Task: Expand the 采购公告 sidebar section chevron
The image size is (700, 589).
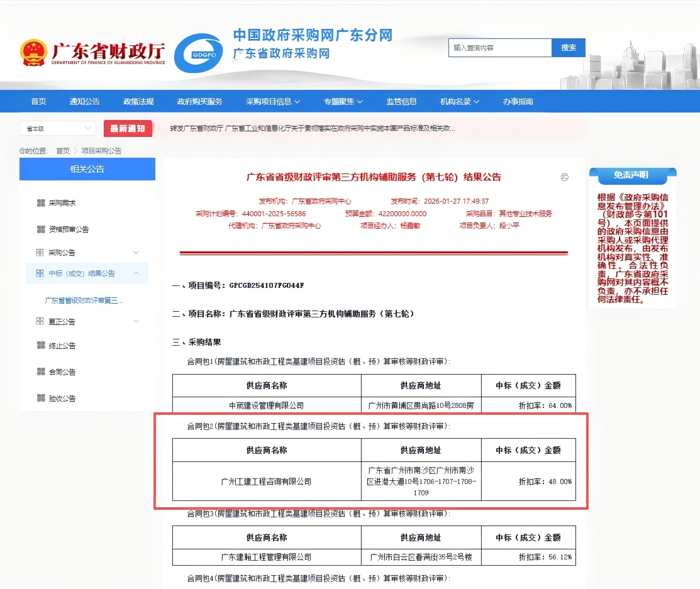Action: (136, 253)
